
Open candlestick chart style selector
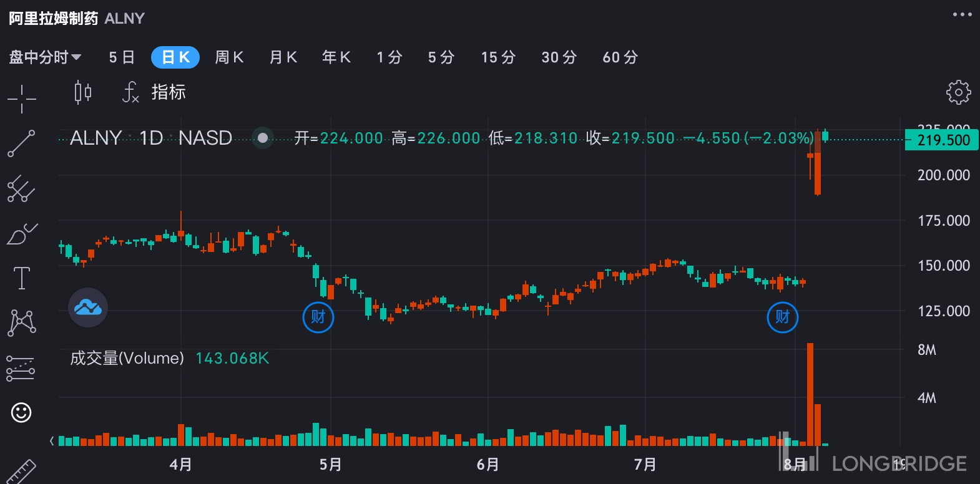pyautogui.click(x=83, y=92)
